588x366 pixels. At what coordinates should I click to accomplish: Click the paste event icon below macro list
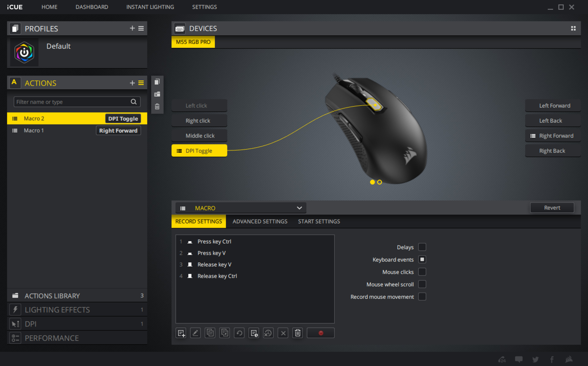(x=225, y=333)
